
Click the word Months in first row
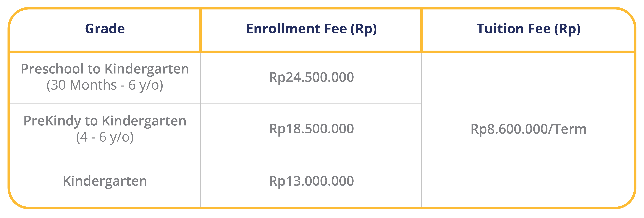[x=93, y=85]
